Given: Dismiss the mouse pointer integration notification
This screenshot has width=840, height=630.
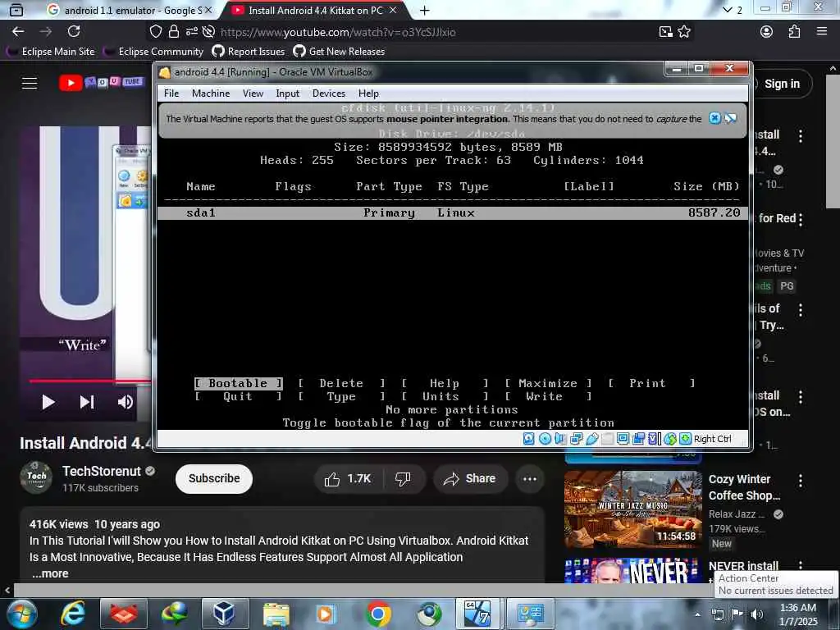Looking at the screenshot, I should click(x=714, y=118).
